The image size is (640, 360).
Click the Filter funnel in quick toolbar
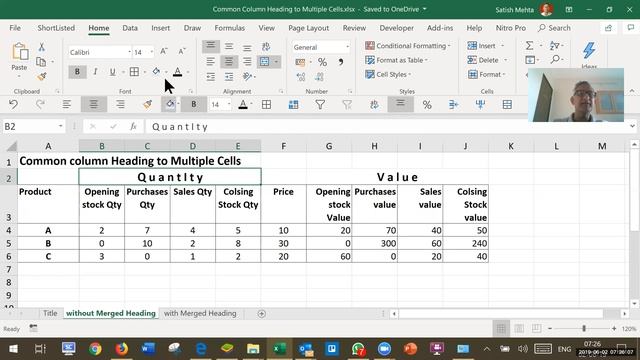320,104
